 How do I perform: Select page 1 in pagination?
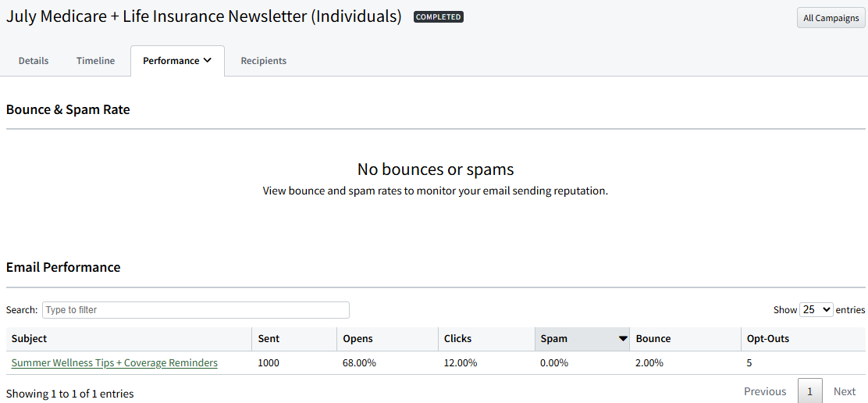pos(810,391)
